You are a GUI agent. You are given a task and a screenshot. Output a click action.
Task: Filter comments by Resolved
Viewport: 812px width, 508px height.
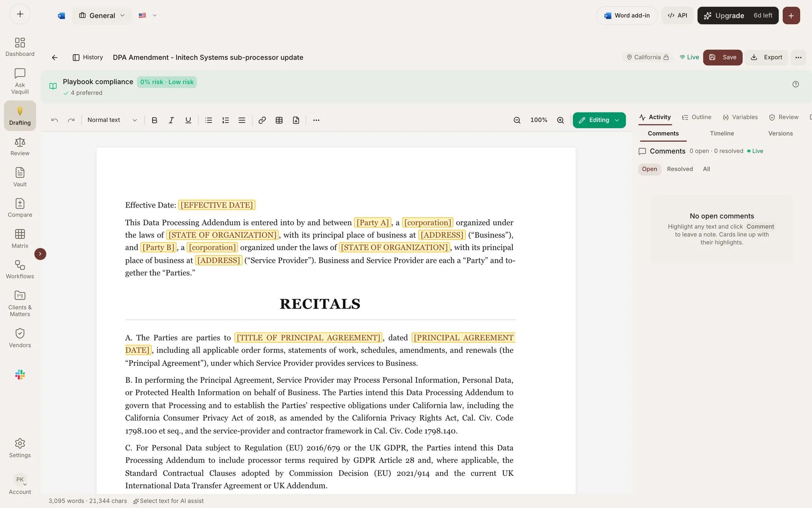coord(680,169)
